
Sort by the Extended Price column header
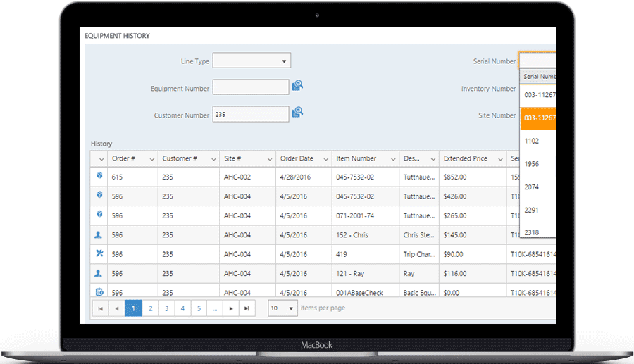point(465,158)
